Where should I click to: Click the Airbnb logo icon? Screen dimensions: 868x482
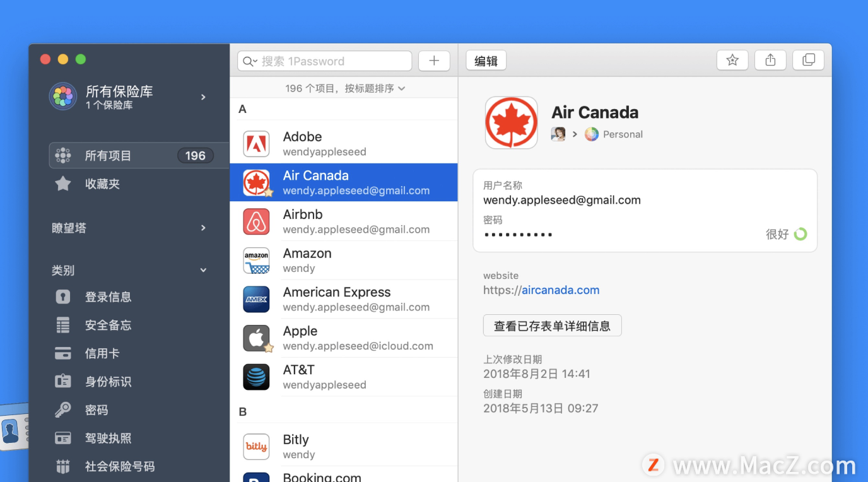point(256,221)
